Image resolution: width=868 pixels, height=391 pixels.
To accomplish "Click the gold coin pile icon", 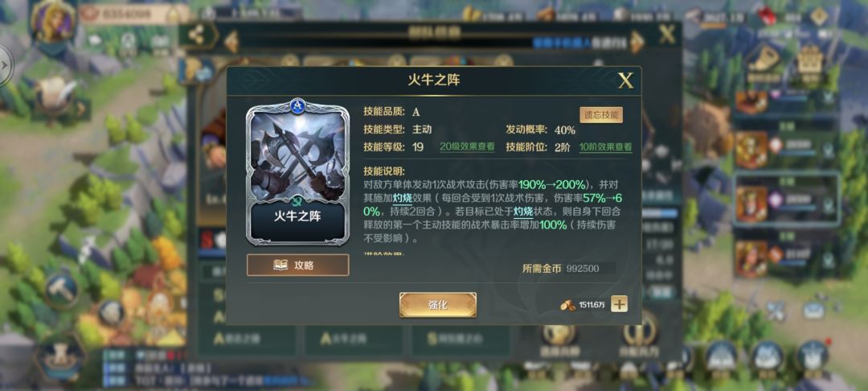I will coord(568,305).
